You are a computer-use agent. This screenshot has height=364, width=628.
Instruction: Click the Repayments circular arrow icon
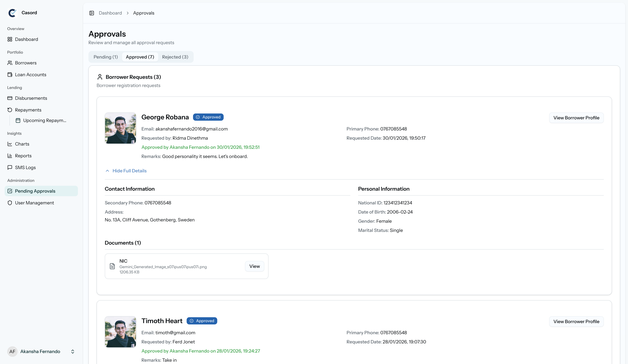click(10, 110)
